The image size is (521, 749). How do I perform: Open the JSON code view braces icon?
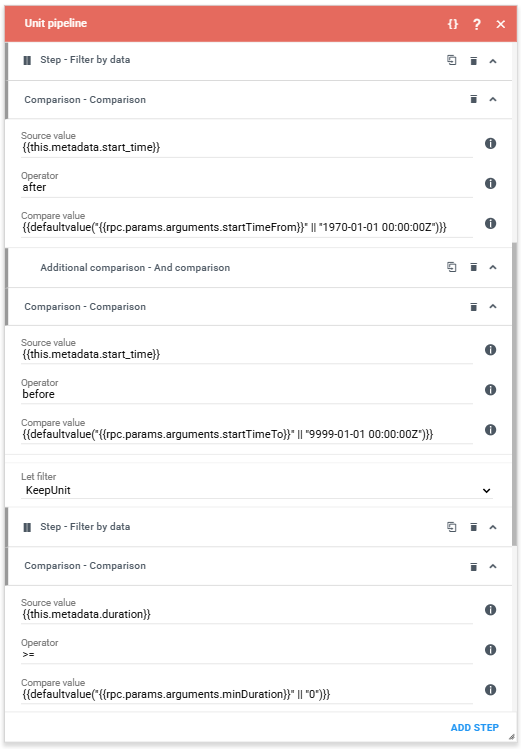pyautogui.click(x=453, y=24)
